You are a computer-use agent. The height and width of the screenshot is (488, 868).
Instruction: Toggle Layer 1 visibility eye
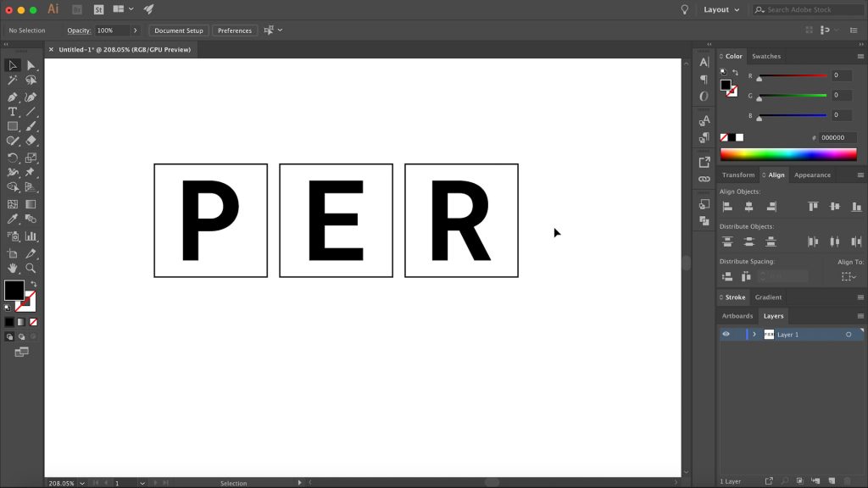pyautogui.click(x=726, y=334)
